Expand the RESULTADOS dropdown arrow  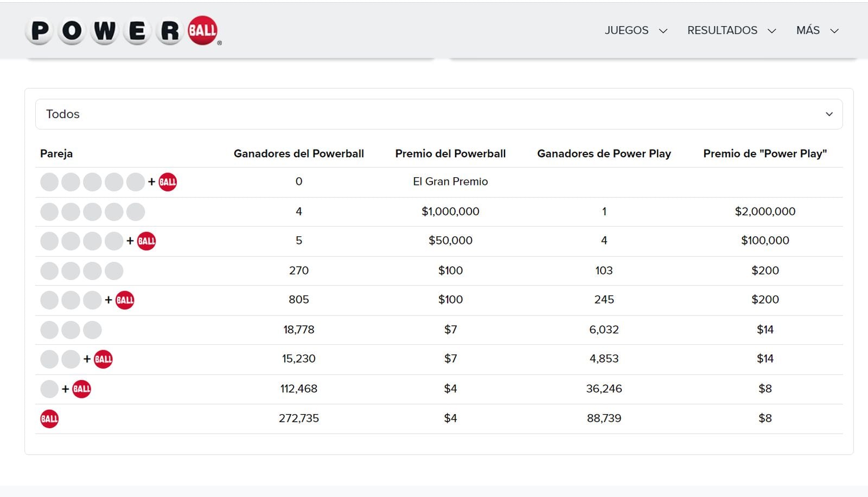(x=773, y=31)
